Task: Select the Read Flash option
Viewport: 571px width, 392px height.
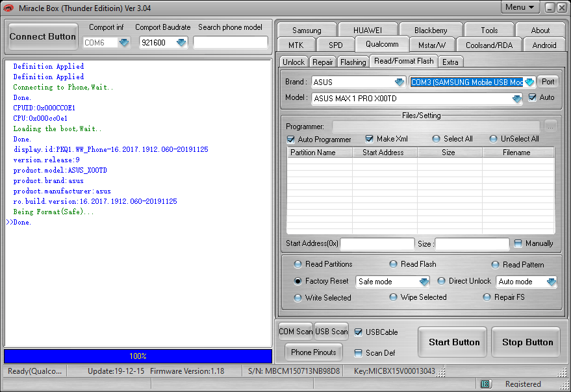Action: point(393,264)
